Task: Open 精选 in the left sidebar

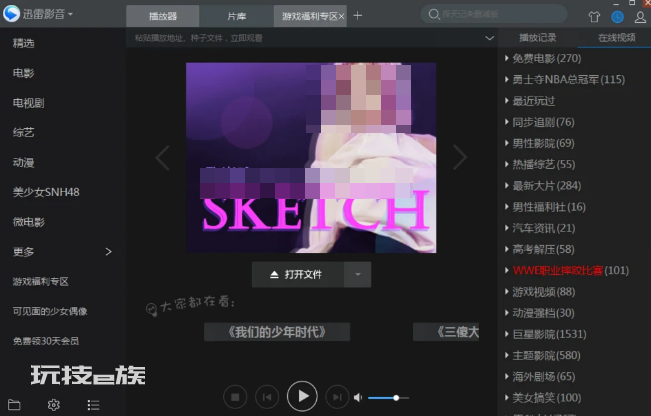Action: click(x=24, y=43)
